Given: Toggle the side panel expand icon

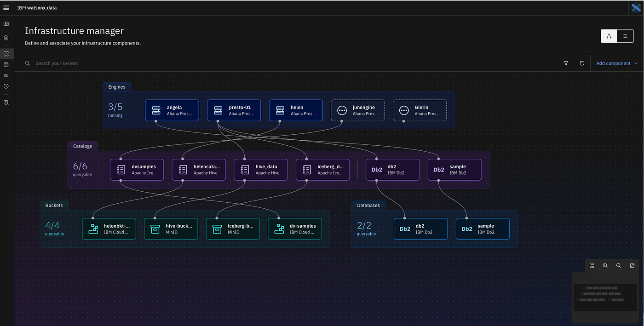Looking at the screenshot, I should point(6,24).
